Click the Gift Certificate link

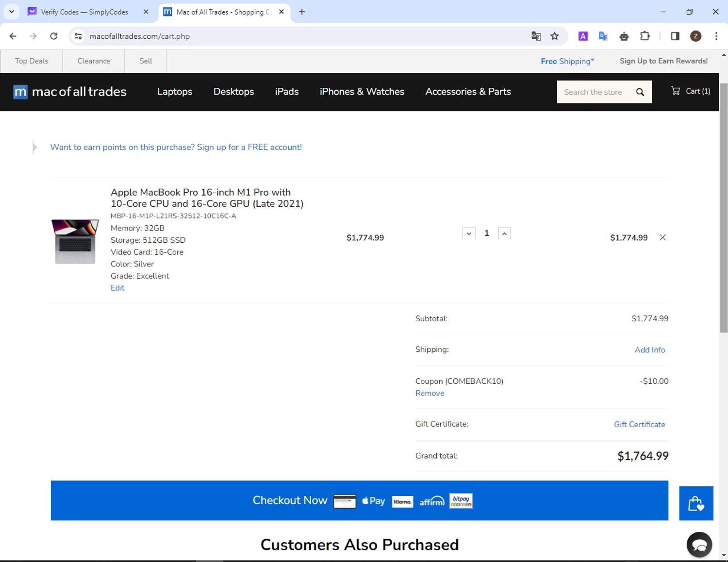639,424
